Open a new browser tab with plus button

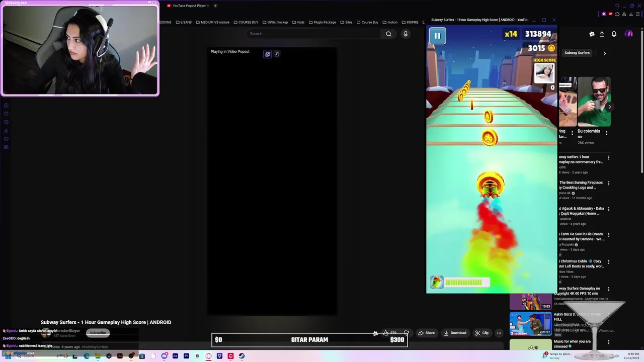click(215, 6)
